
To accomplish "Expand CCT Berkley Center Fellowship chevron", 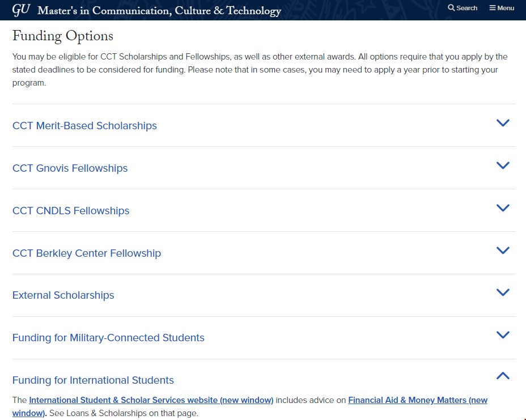I will click(502, 251).
